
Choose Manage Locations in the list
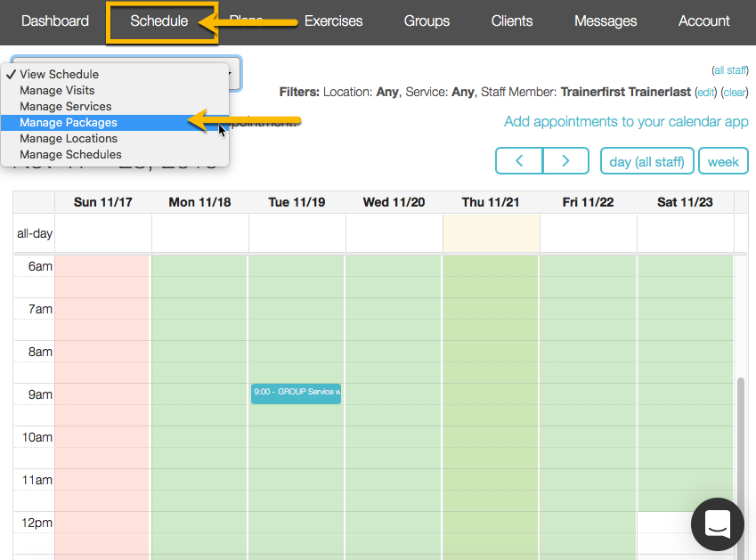pyautogui.click(x=69, y=138)
